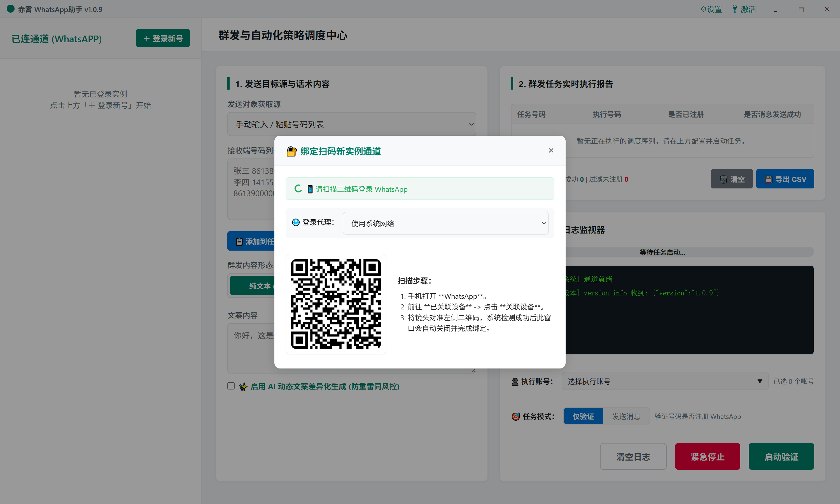
Task: Enable AI 动态文案差异化生成 checkbox
Action: click(x=231, y=386)
